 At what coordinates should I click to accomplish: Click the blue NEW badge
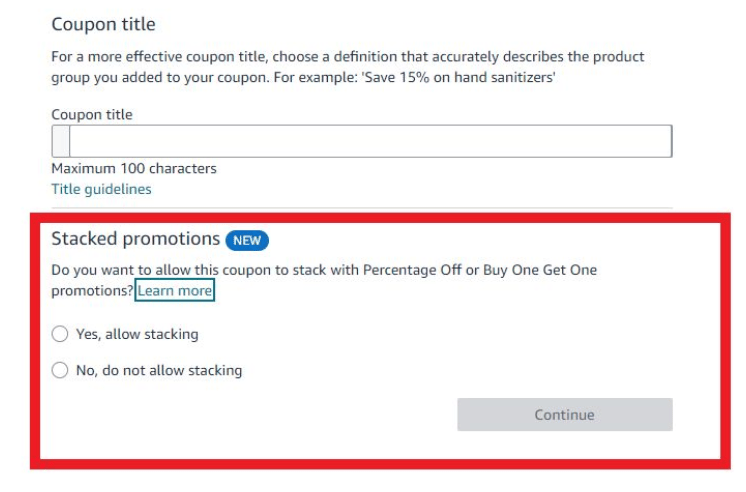pyautogui.click(x=247, y=240)
